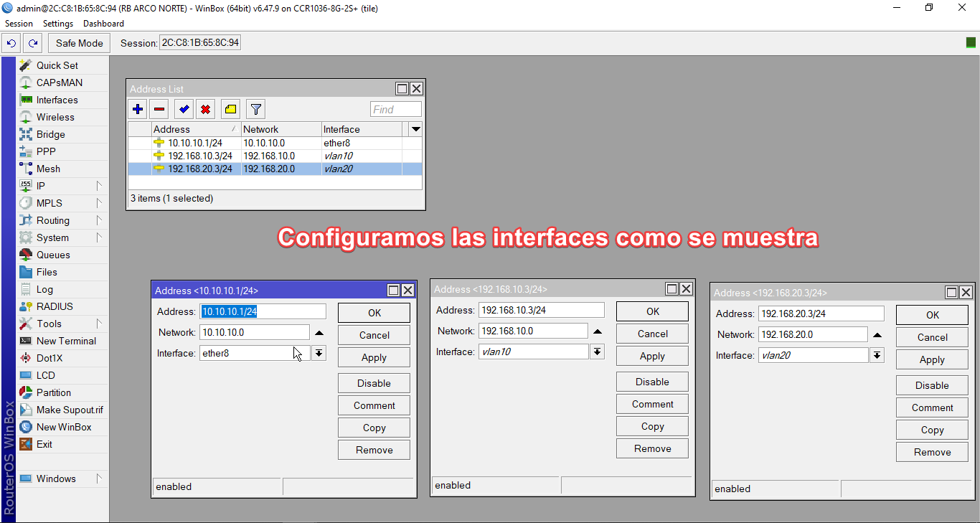Open the comment icon in Address List toolbar
The height and width of the screenshot is (523, 980).
pos(230,108)
